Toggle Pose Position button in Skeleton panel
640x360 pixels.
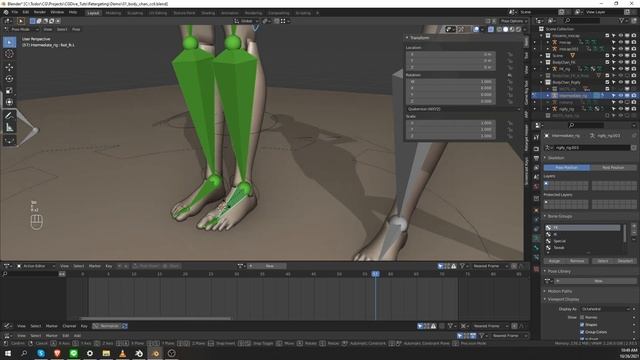[567, 168]
